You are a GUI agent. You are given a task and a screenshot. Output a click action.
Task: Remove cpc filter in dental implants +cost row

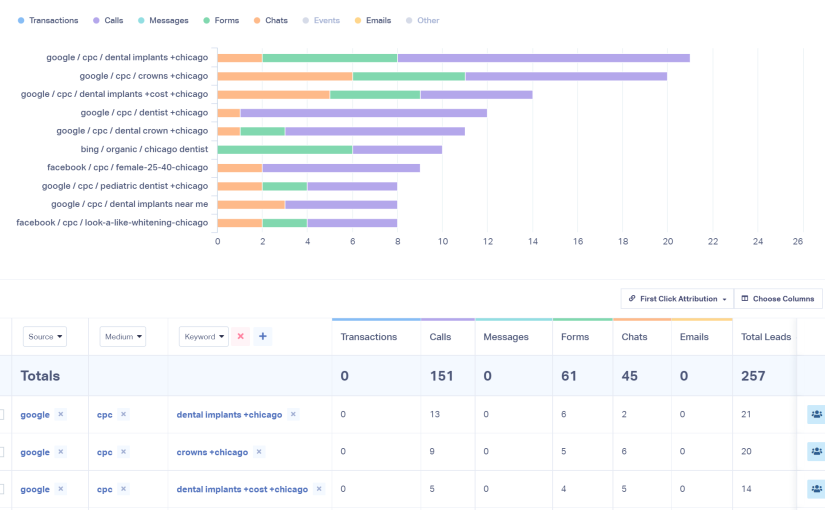[123, 489]
